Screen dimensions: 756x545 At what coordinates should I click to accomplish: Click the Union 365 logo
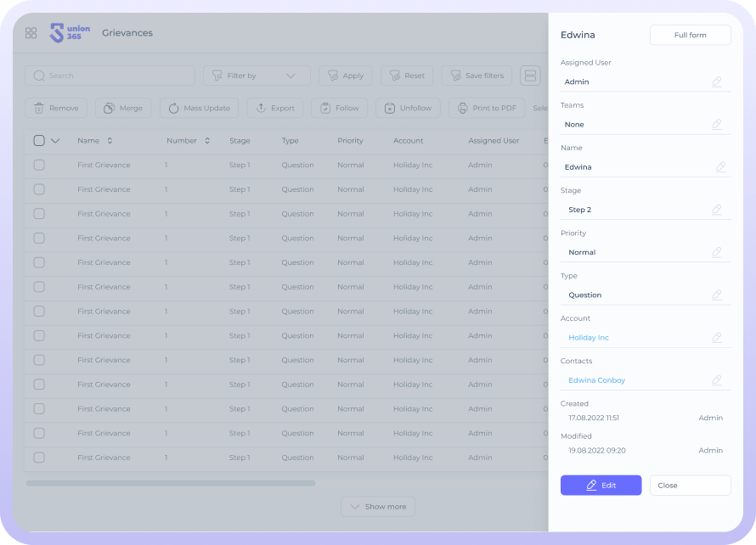[x=70, y=33]
